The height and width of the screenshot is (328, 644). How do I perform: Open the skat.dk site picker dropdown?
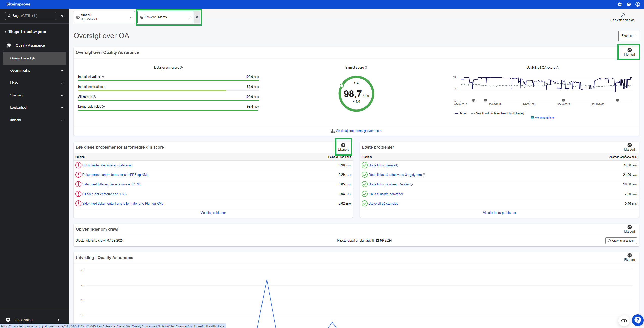[104, 17]
